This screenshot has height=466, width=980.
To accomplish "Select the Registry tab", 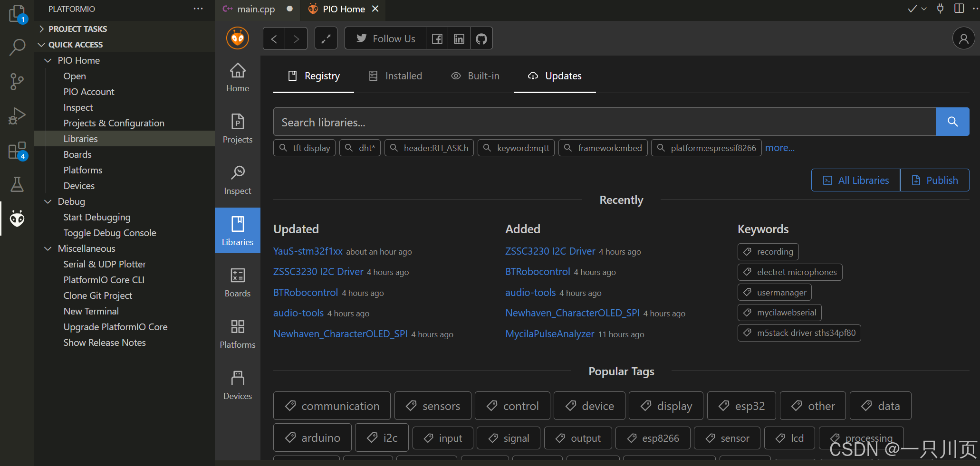I will click(314, 76).
